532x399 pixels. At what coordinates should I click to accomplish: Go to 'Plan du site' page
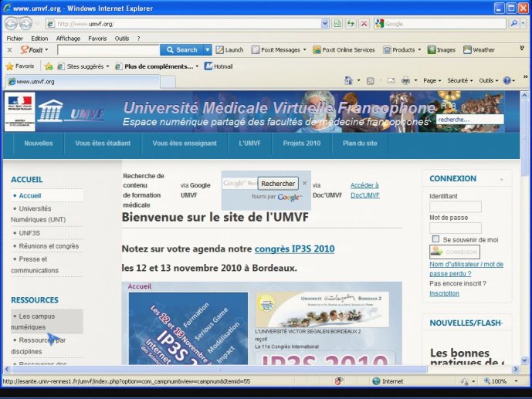click(360, 144)
